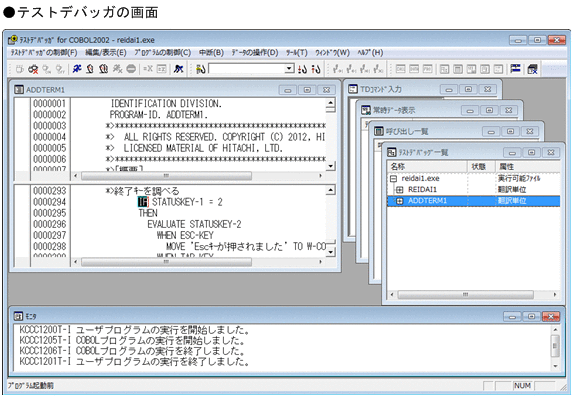Open the ウィンドウ(W) menu
Viewport: 575px width, 399px height.
pos(332,52)
